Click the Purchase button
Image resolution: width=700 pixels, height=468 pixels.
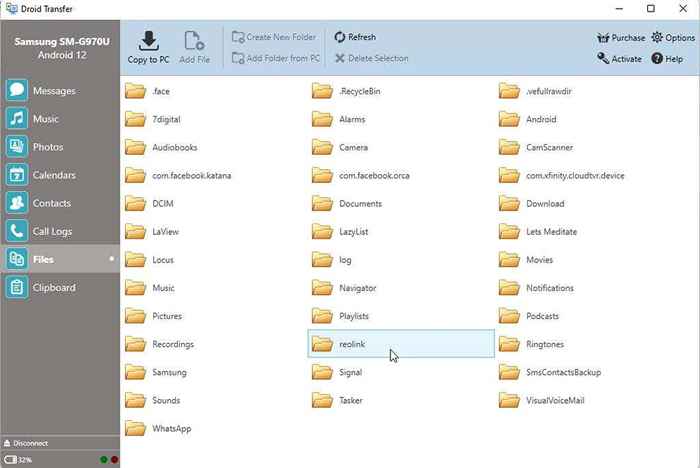pyautogui.click(x=621, y=38)
